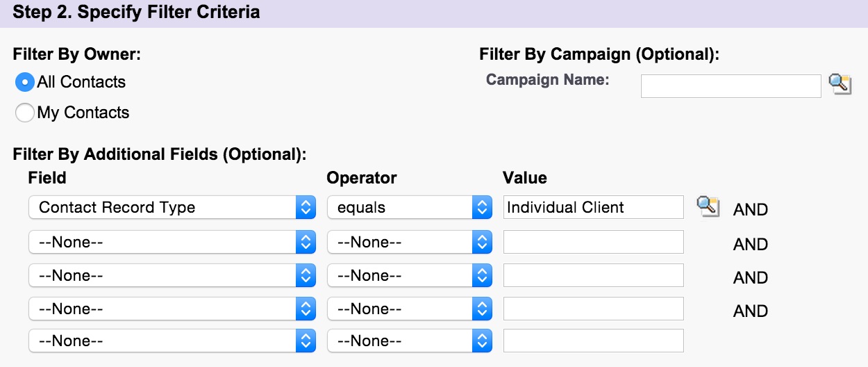Screen dimensions: 868x367
Task: Expand the fourth row Field dropdown
Action: coord(172,308)
